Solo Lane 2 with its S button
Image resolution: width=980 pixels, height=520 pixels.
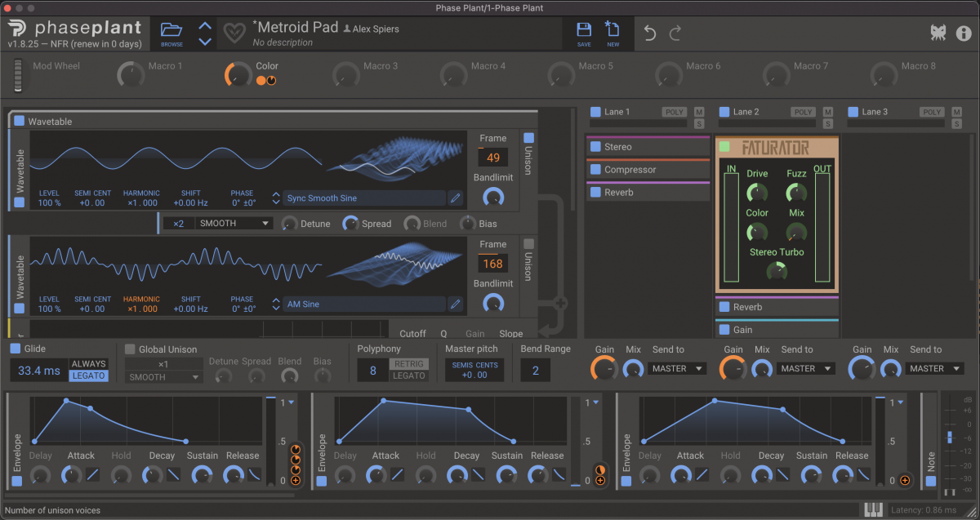[828, 124]
